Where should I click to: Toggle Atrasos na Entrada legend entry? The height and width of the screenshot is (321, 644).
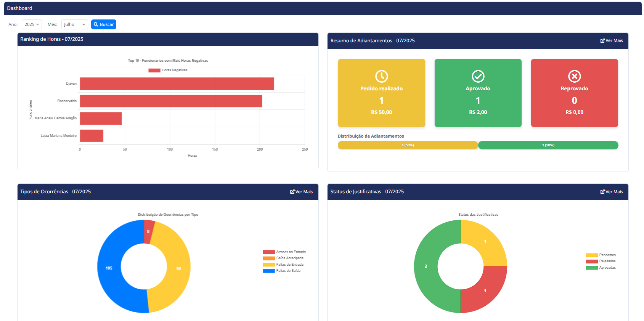pos(284,252)
